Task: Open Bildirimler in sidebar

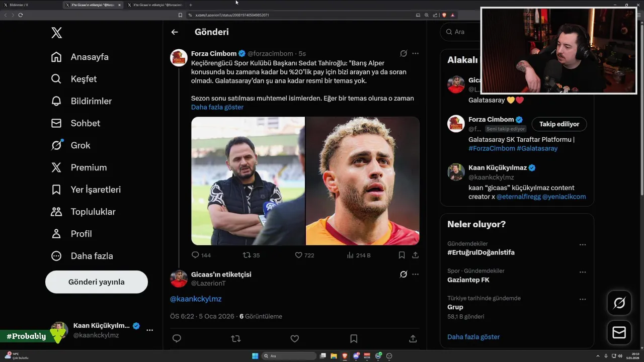Action: [82, 101]
